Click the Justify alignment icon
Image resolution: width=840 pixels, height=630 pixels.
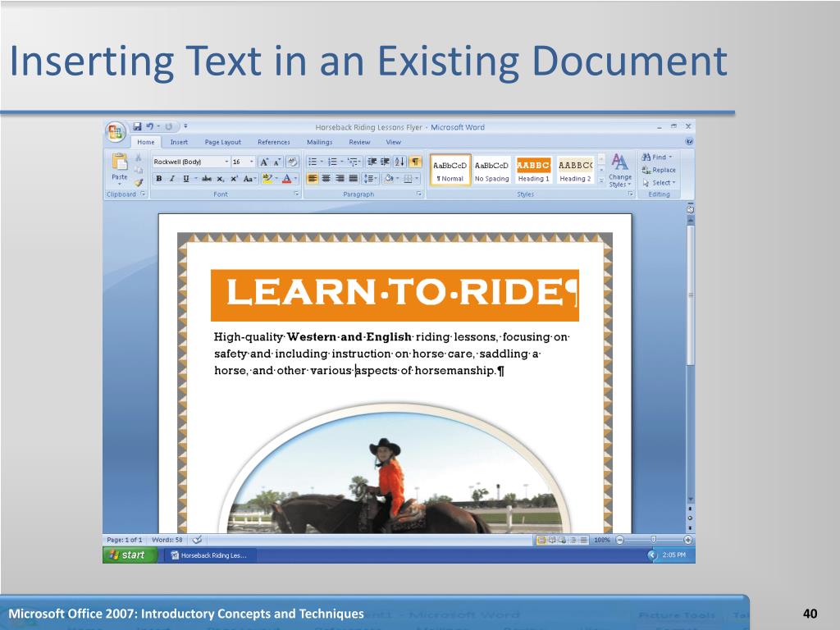pos(353,178)
